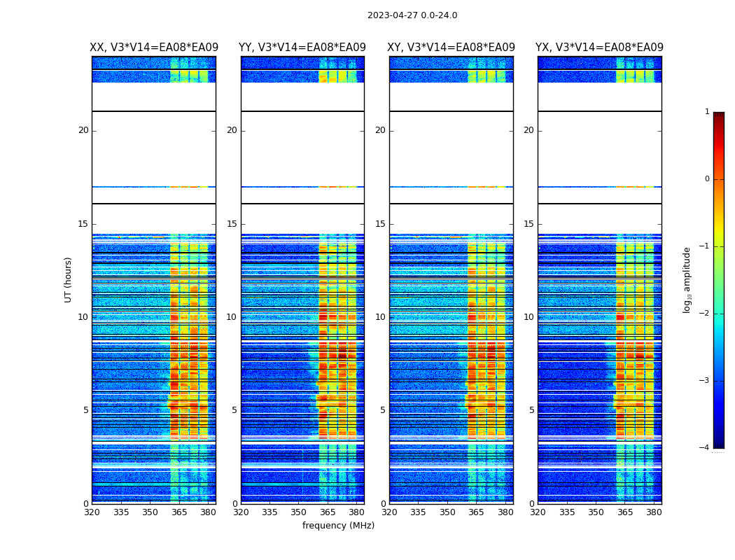Select the XX polarization subplot title
The height and width of the screenshot is (560, 735).
[153, 48]
